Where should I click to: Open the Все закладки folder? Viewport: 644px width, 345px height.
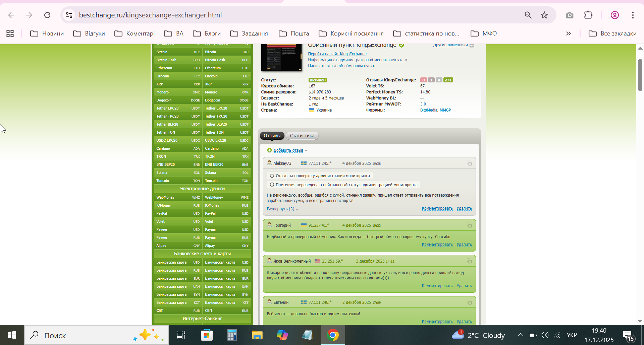[x=612, y=33]
